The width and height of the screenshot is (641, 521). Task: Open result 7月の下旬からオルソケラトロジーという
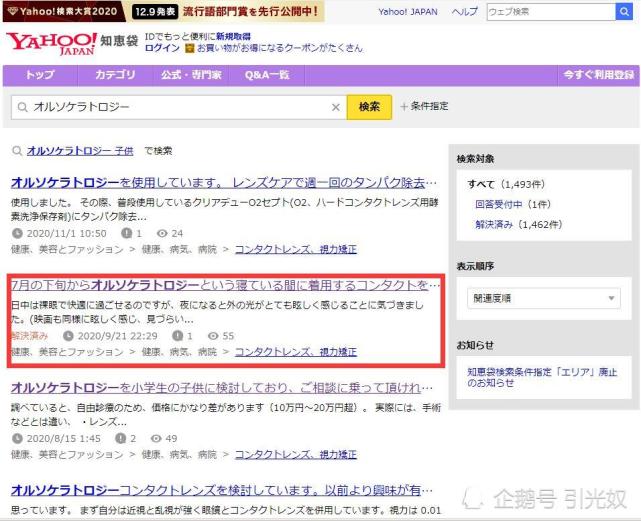coord(225,285)
